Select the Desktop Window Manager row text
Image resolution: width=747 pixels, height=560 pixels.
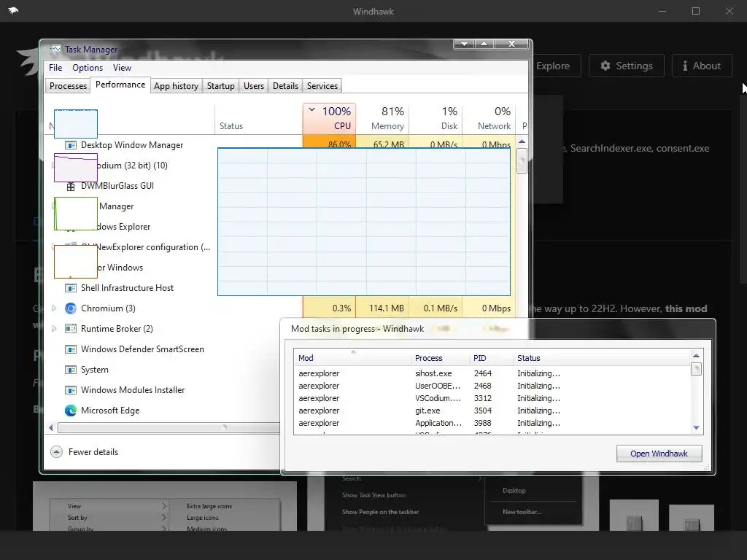[x=132, y=145]
